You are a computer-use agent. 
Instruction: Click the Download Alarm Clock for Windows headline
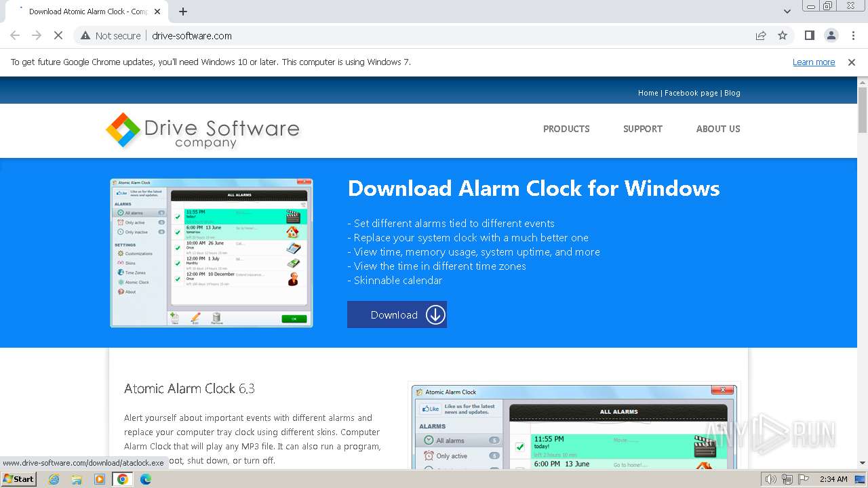534,188
